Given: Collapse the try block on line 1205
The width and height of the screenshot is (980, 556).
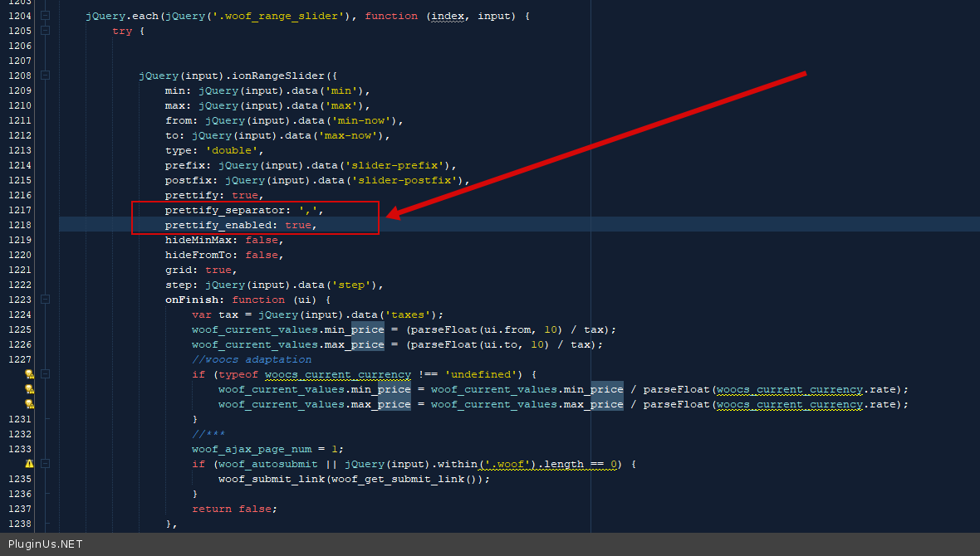Looking at the screenshot, I should (45, 31).
